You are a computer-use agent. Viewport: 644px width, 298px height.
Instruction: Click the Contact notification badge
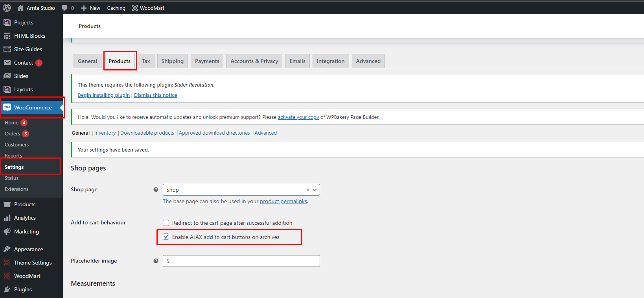tap(39, 63)
